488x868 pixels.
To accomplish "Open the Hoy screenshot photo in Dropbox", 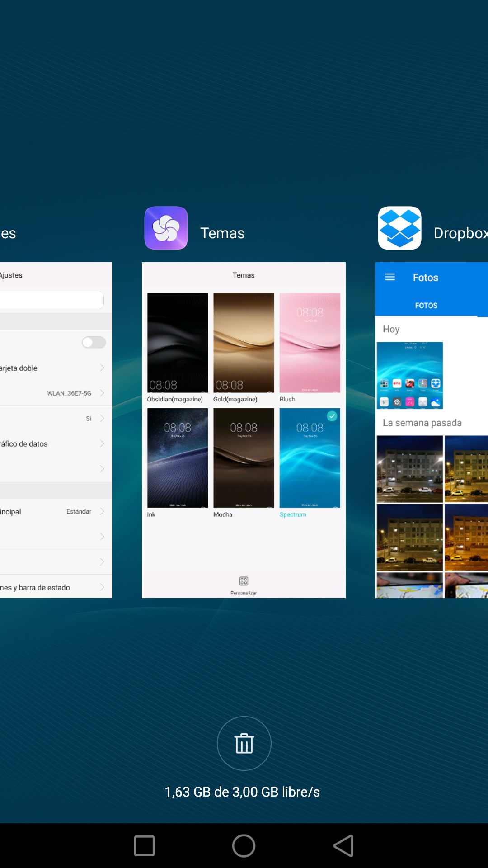I will point(410,375).
